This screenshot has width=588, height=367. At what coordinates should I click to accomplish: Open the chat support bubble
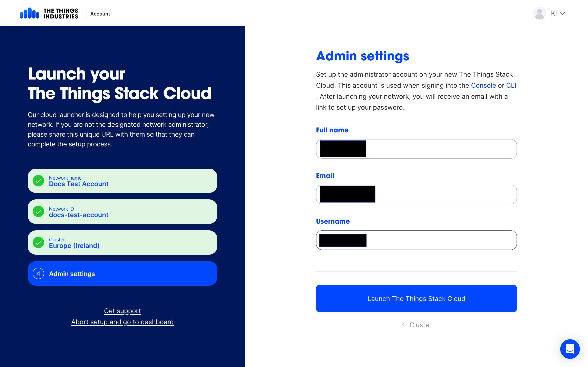click(x=570, y=349)
